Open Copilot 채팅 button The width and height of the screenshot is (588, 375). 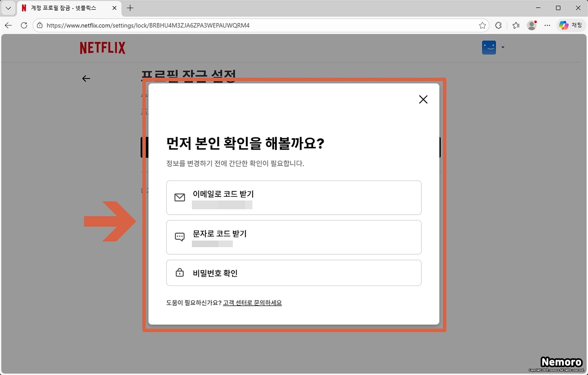point(570,25)
